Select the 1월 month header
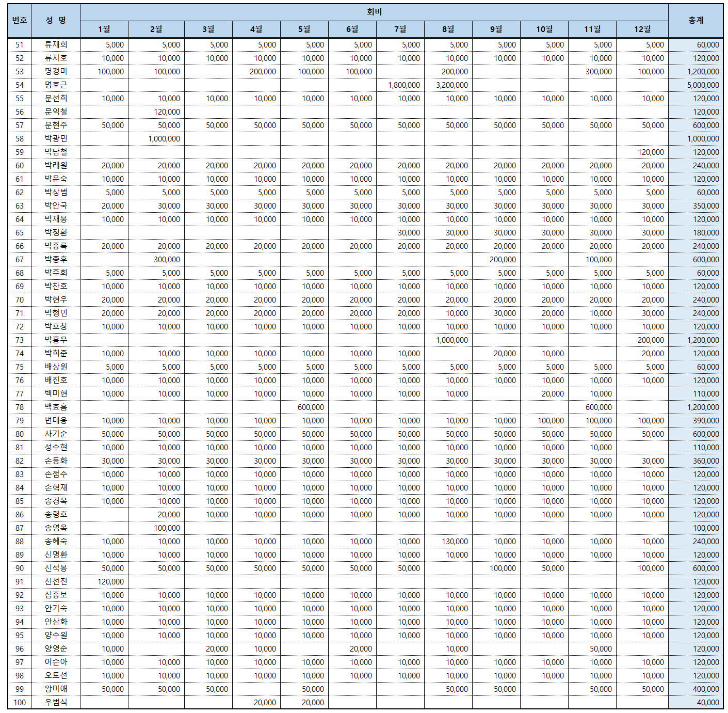The width and height of the screenshot is (728, 713). [104, 29]
